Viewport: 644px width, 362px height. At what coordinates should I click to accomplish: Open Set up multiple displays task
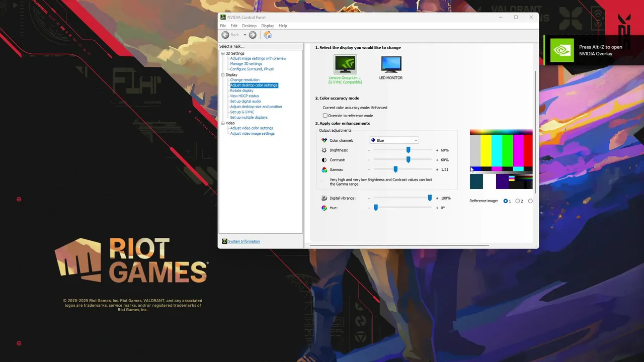tap(249, 118)
